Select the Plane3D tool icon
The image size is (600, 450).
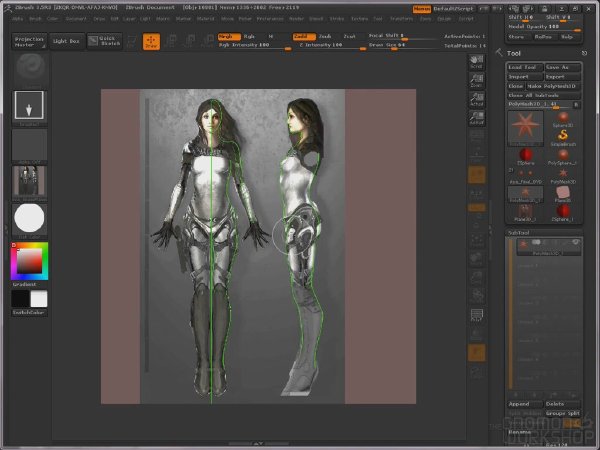click(x=562, y=194)
